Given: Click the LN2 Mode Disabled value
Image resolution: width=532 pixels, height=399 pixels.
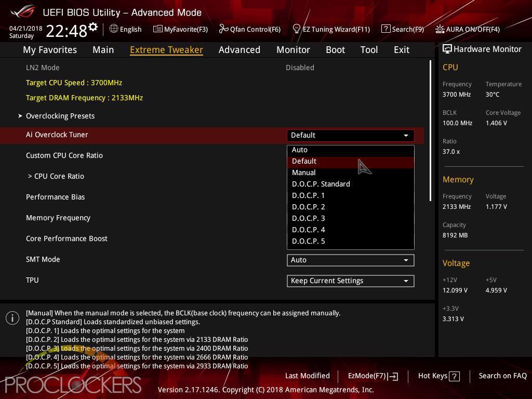Looking at the screenshot, I should pos(300,68).
